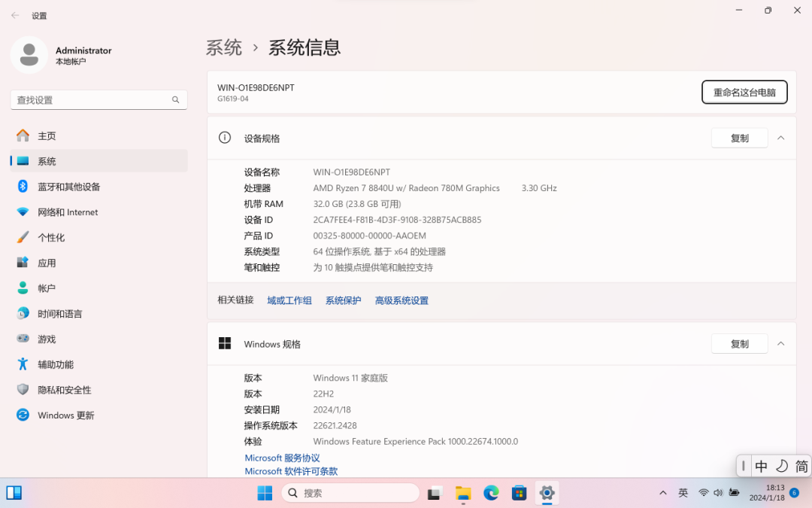Click the 查找设置 search field
812x508 pixels.
(98, 99)
